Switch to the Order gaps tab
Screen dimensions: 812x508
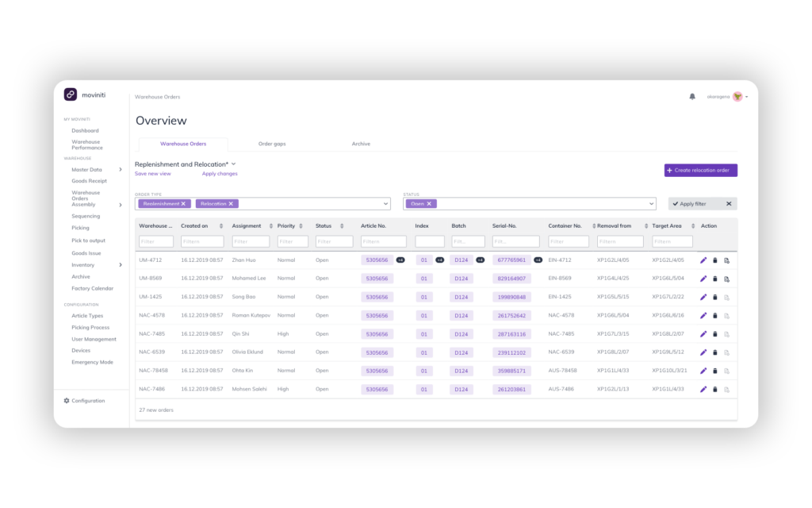(x=272, y=144)
